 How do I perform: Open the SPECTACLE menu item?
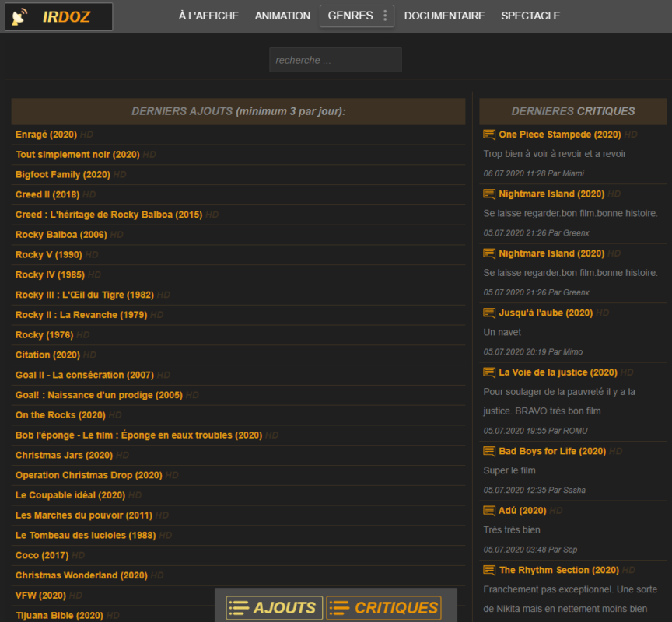tap(530, 16)
